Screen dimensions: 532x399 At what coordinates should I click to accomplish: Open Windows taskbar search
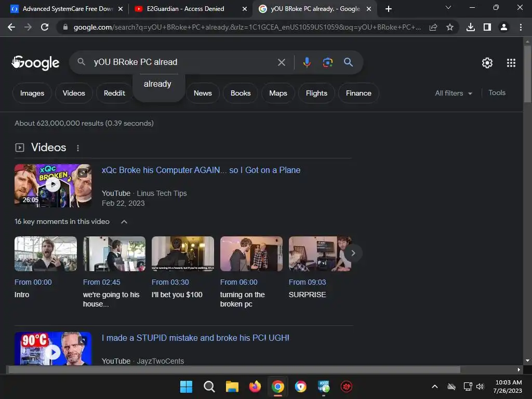pos(209,387)
